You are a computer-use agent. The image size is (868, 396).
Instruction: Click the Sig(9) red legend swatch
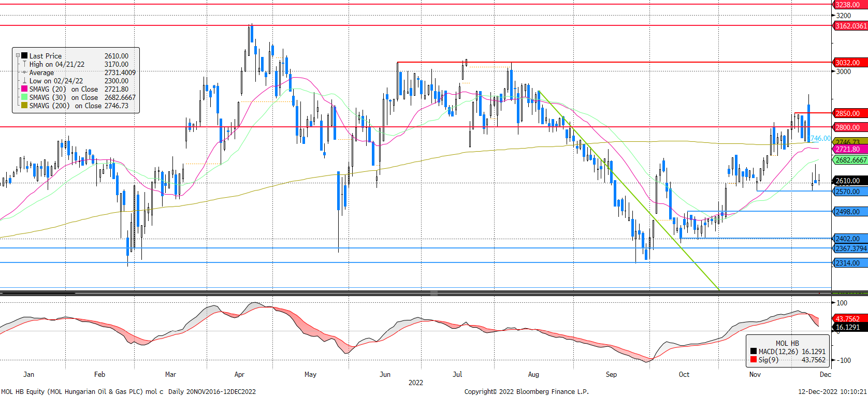click(x=754, y=360)
